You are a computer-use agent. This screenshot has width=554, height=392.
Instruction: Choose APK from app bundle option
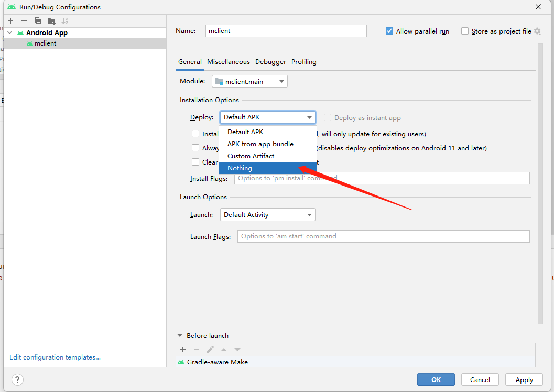coord(267,144)
